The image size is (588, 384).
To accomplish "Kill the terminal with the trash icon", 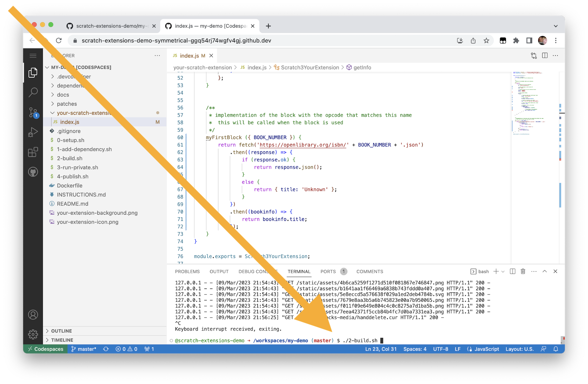I will [523, 271].
